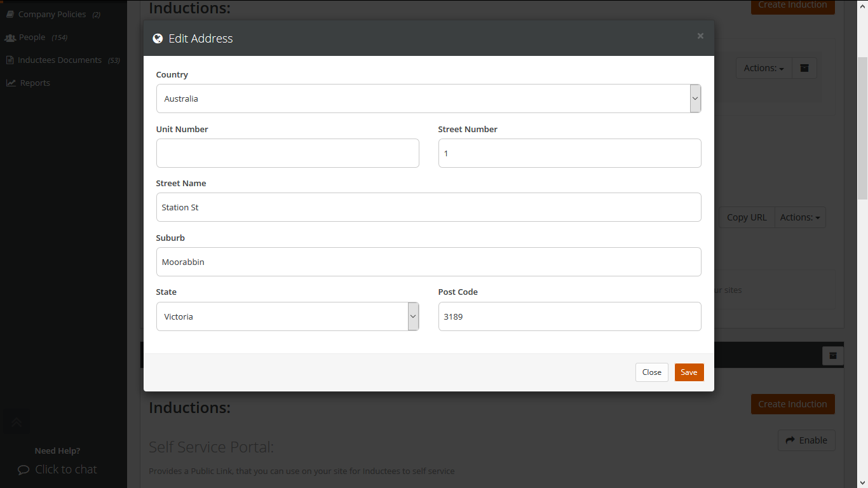Screen dimensions: 868x488
Task: Select the Company Policies book icon
Action: click(10, 13)
